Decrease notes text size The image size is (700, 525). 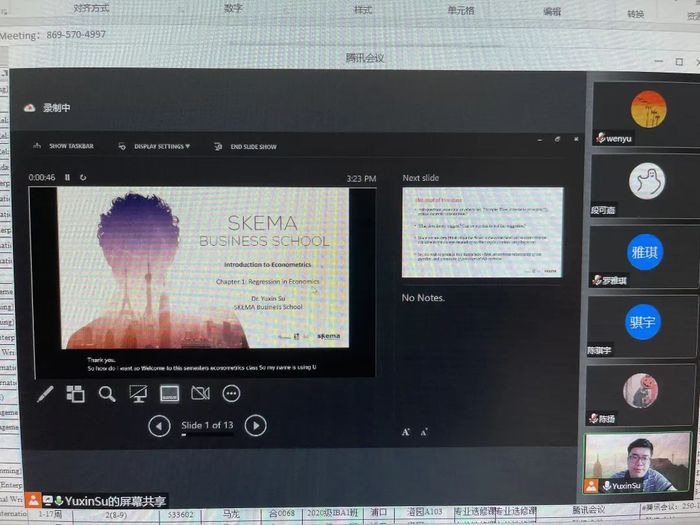coord(424,432)
